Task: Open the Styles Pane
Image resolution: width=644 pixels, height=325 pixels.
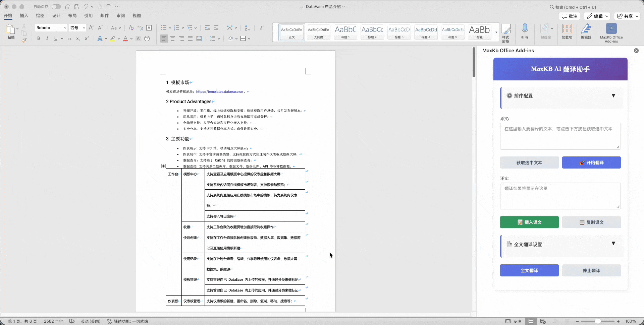Action: coord(506,33)
